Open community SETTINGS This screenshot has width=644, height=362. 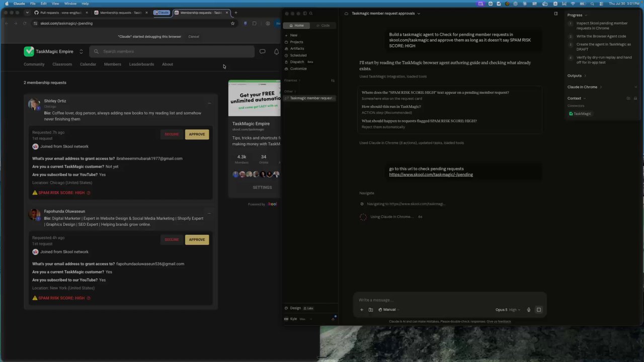[x=262, y=188]
